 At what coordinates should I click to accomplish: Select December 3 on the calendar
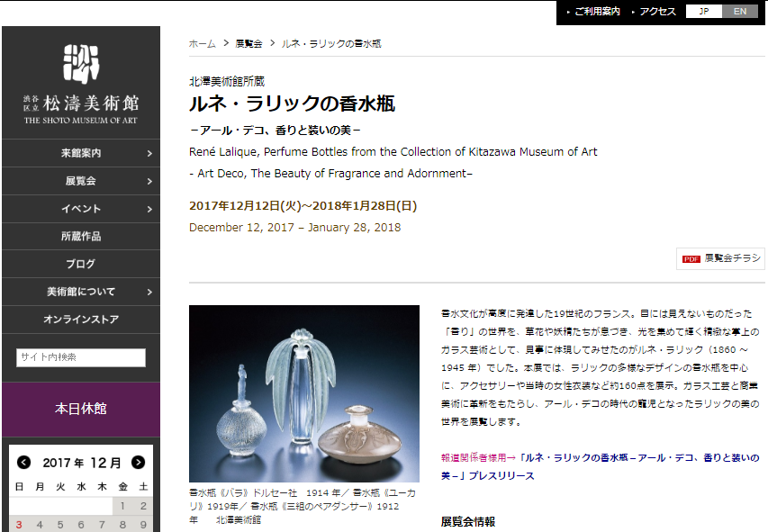pos(19,525)
